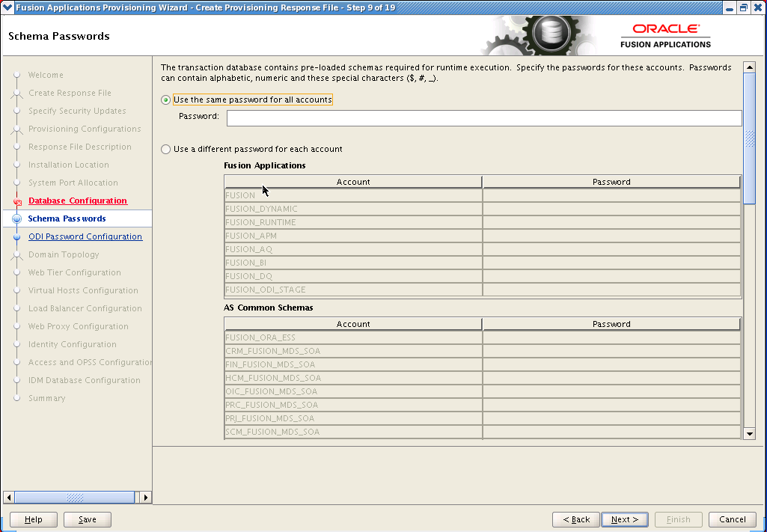
Task: Click the Response File Description step
Action: tap(80, 147)
